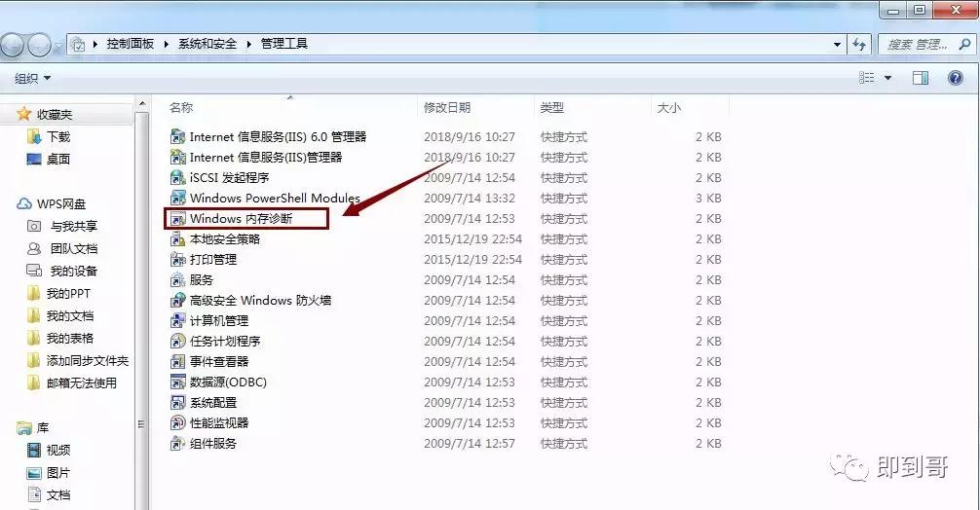Image resolution: width=980 pixels, height=510 pixels.
Task: Click the help question mark icon
Action: 955,78
